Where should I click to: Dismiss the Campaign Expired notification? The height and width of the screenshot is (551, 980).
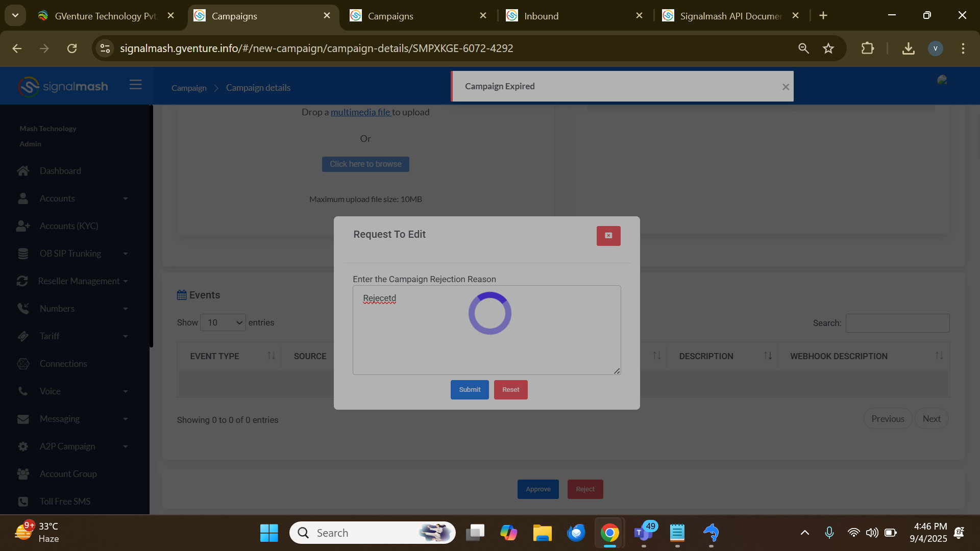click(x=786, y=87)
